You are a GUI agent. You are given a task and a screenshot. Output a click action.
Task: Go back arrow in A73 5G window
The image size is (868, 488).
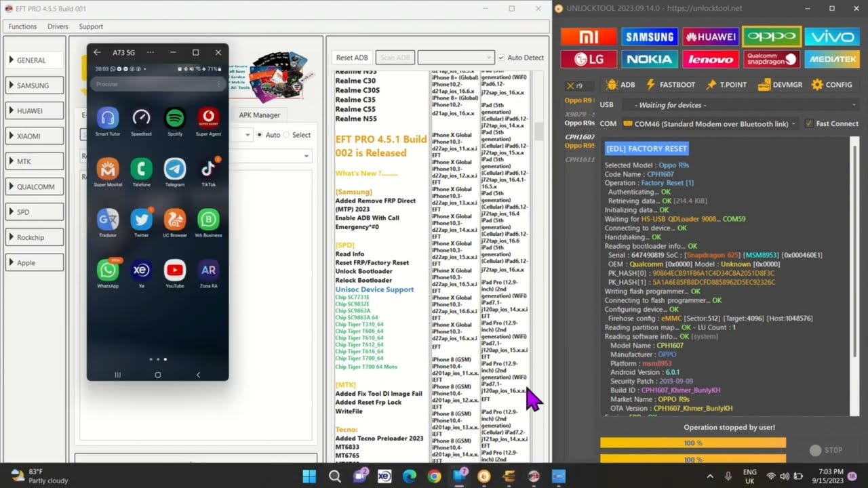pyautogui.click(x=97, y=52)
